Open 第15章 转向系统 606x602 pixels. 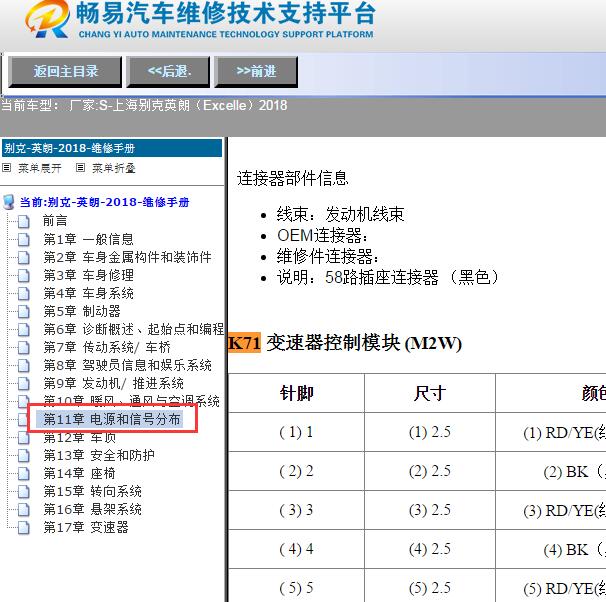[92, 491]
